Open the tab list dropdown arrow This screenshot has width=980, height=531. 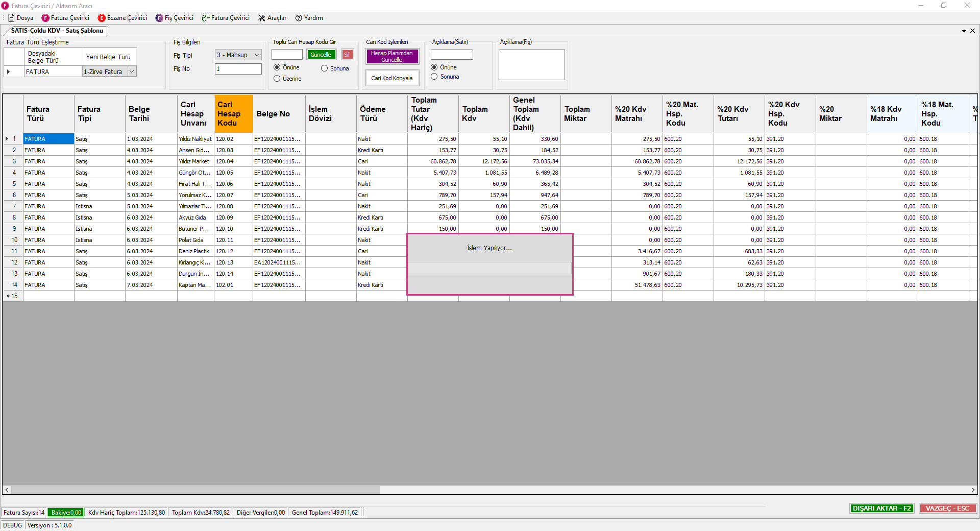coord(964,31)
